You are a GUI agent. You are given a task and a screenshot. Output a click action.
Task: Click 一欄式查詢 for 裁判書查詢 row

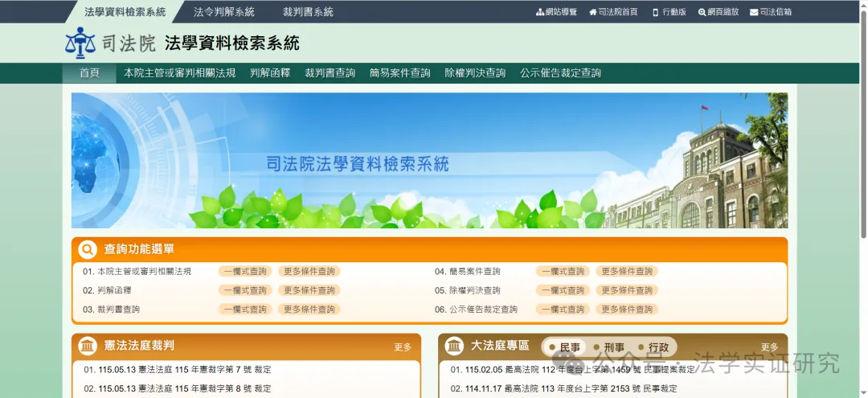click(x=245, y=310)
